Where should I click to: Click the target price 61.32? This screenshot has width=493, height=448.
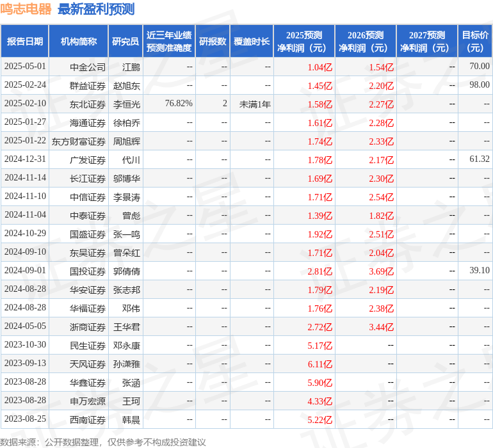[x=480, y=159]
